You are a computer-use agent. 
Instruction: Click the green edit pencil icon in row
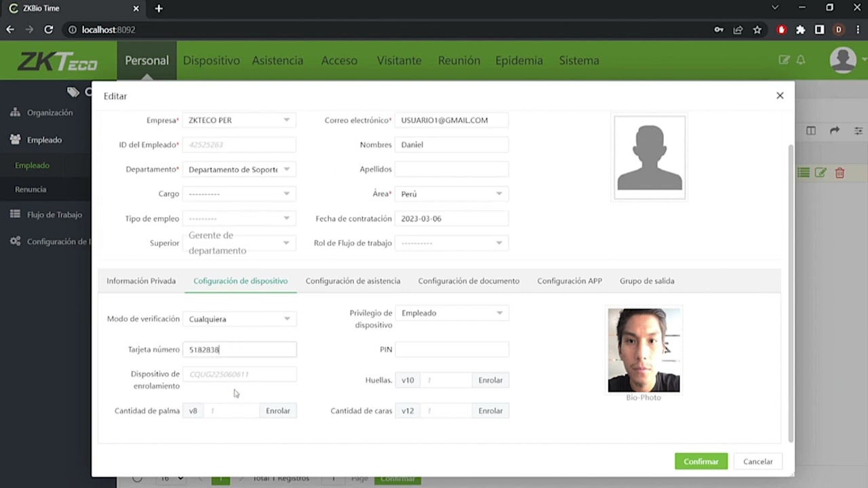tap(821, 173)
